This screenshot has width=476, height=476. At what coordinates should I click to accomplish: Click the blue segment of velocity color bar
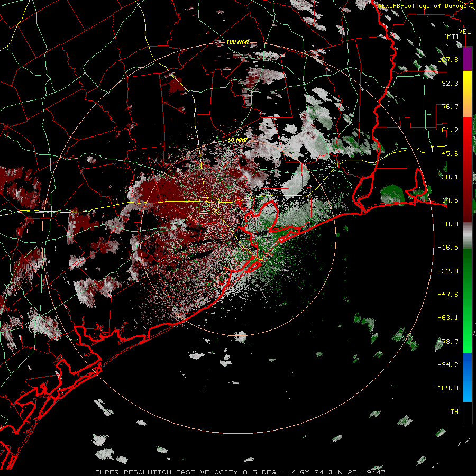click(x=467, y=377)
